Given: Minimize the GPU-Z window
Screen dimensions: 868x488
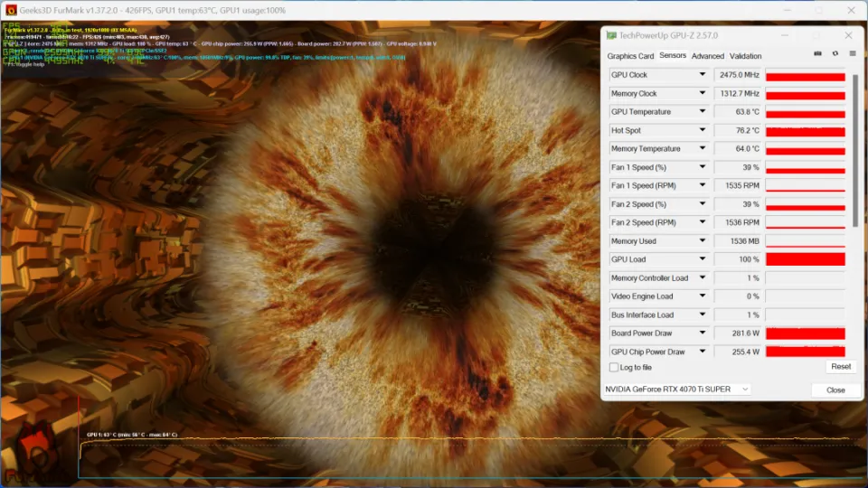Looking at the screenshot, I should 785,35.
